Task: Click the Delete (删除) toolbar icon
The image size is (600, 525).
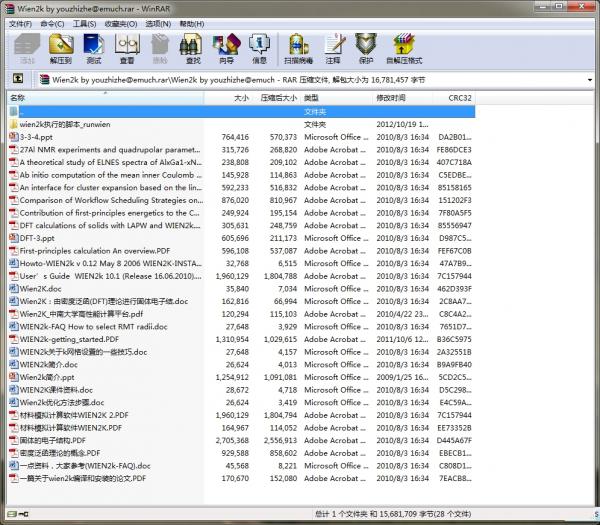Action: pyautogui.click(x=160, y=48)
